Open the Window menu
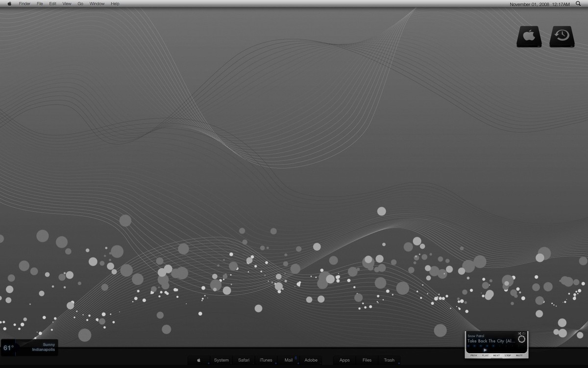 [97, 4]
